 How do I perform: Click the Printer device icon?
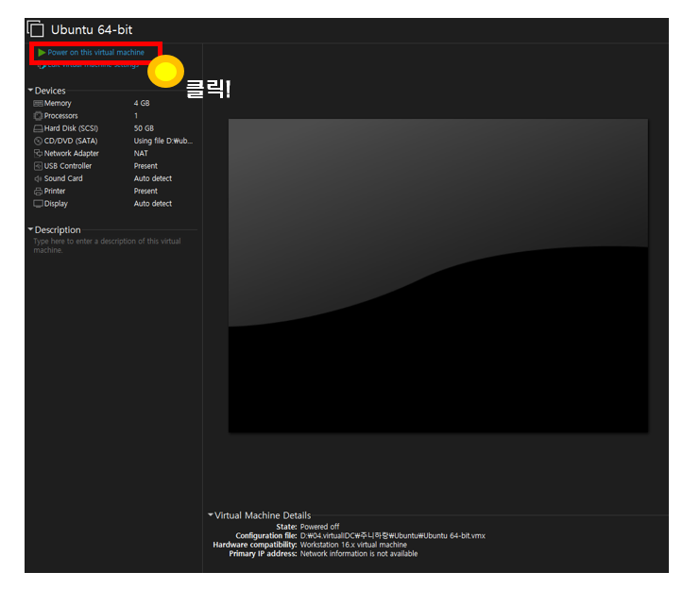pyautogui.click(x=38, y=191)
